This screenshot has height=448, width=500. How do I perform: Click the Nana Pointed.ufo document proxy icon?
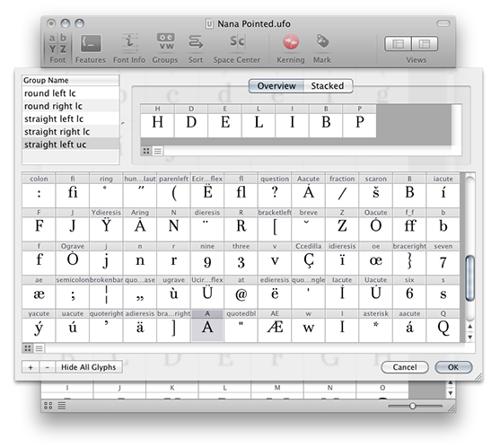pyautogui.click(x=209, y=24)
